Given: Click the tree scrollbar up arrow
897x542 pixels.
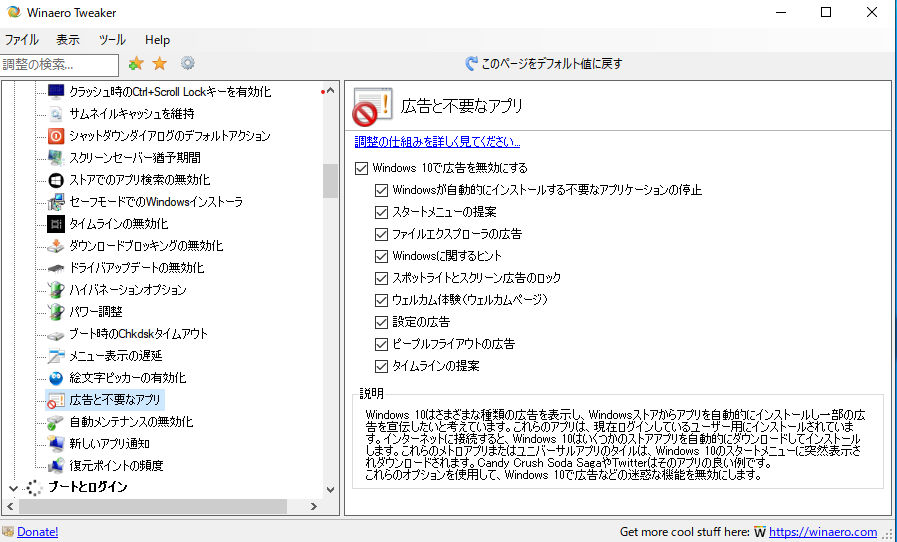Looking at the screenshot, I should click(x=330, y=90).
